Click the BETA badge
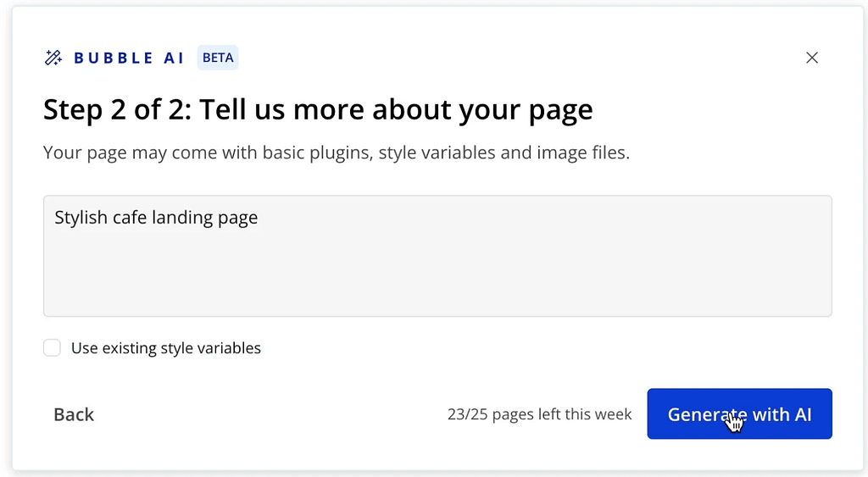 coord(218,58)
